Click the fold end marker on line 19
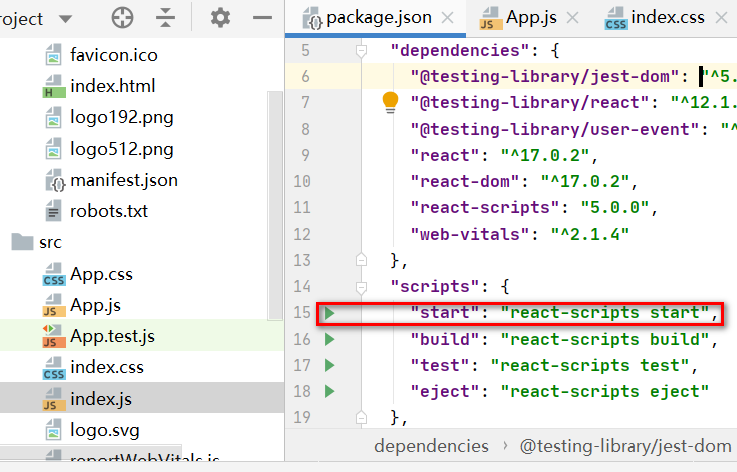The height and width of the screenshot is (472, 737). tap(361, 417)
